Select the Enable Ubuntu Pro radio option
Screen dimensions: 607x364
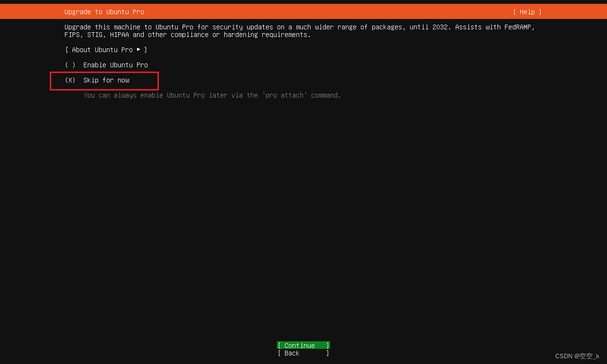point(106,65)
